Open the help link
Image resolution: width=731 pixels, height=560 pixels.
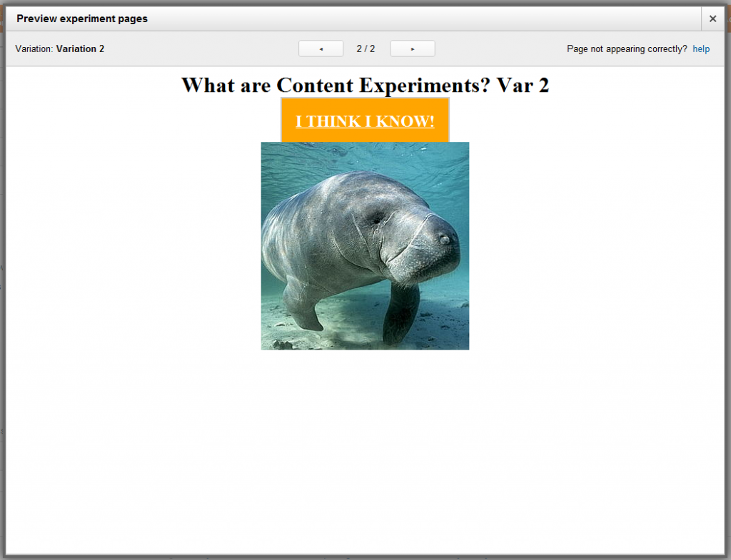[x=701, y=49]
